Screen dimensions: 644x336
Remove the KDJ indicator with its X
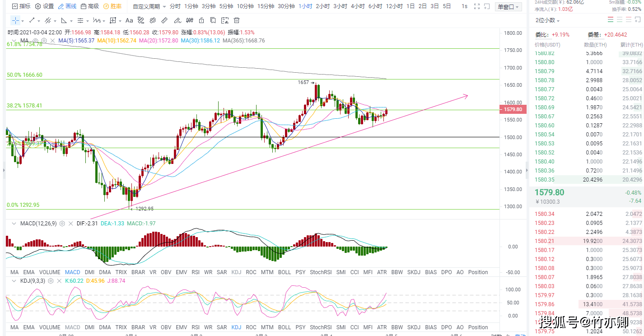tap(59, 281)
